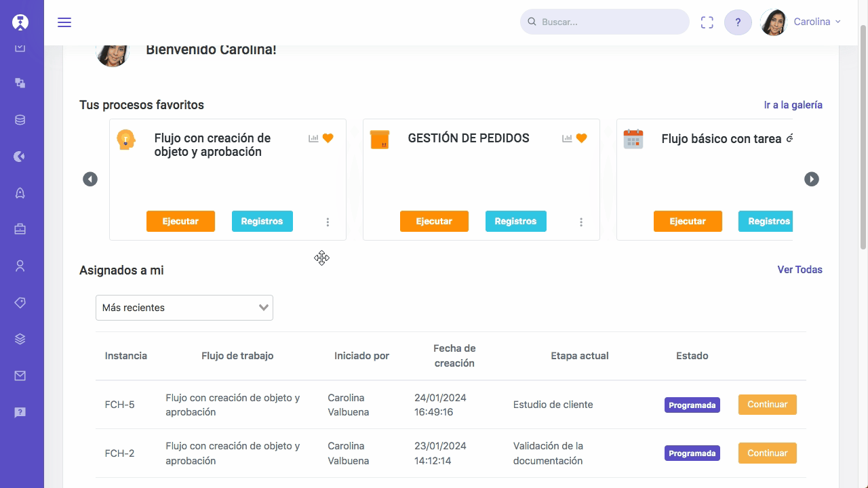Click the page vertical scrollbar

click(x=863, y=136)
